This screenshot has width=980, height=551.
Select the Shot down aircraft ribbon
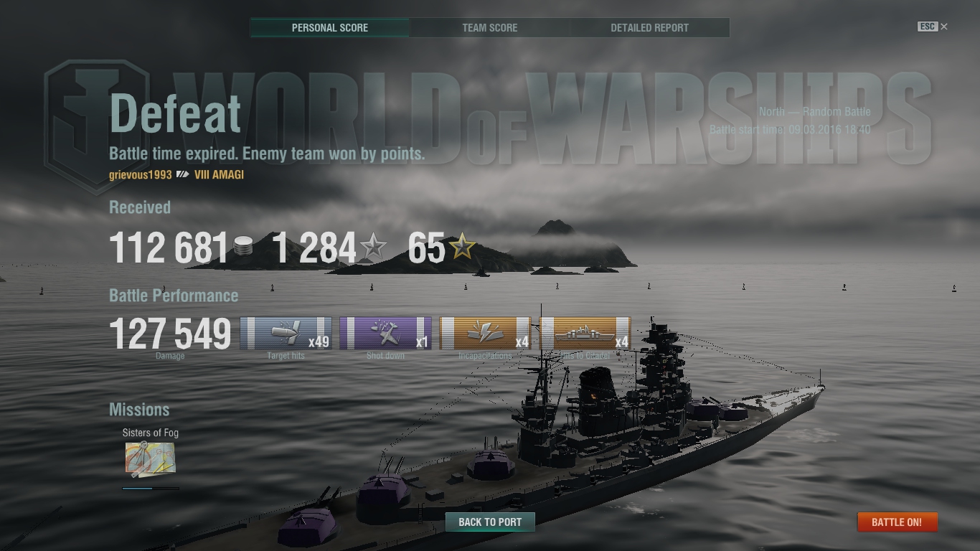385,334
